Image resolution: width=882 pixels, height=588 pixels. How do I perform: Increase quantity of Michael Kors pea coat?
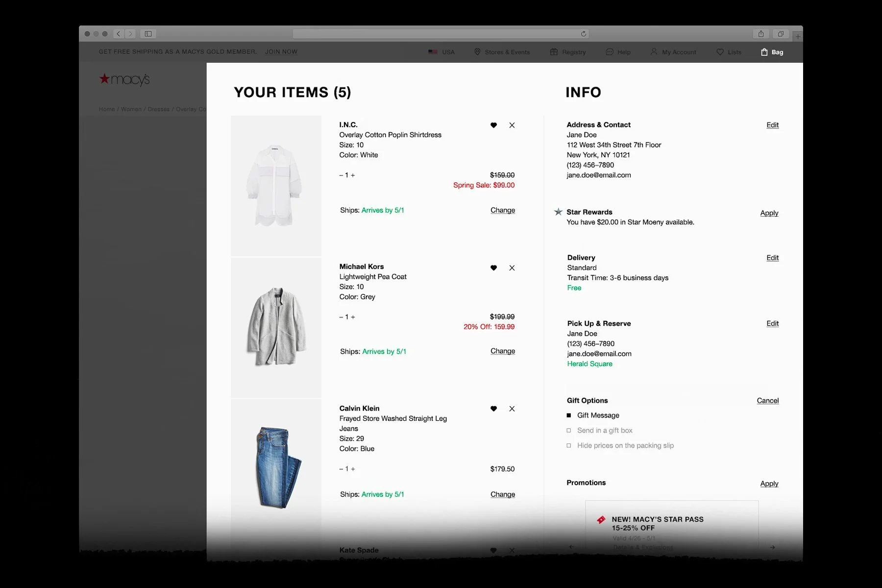pyautogui.click(x=353, y=317)
